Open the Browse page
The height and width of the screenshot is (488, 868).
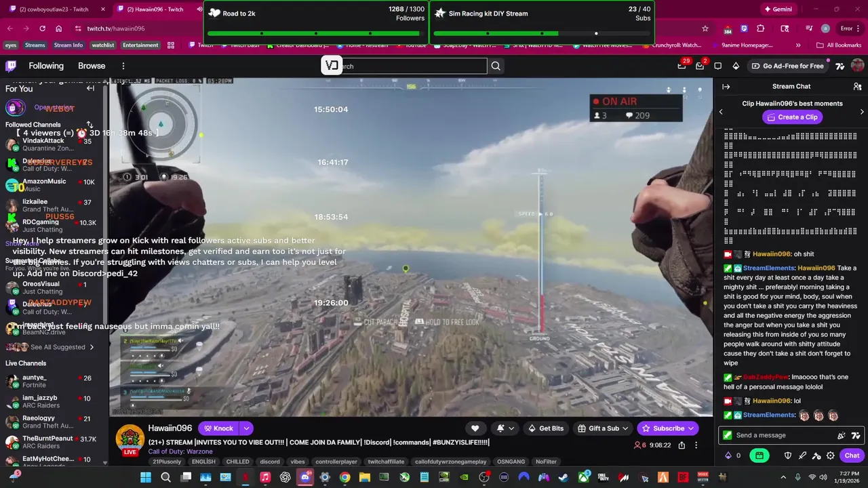[x=92, y=66]
